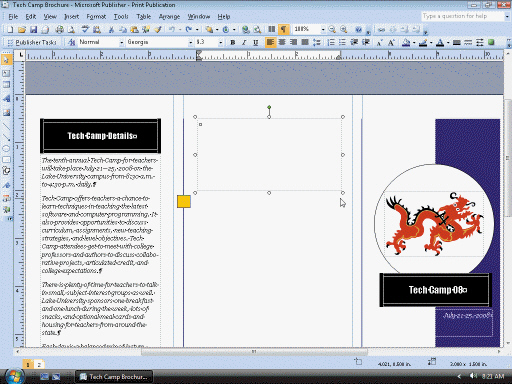Screen dimensions: 512x384
Task: Expand the Font Color dropdown arrow
Action: point(448,43)
